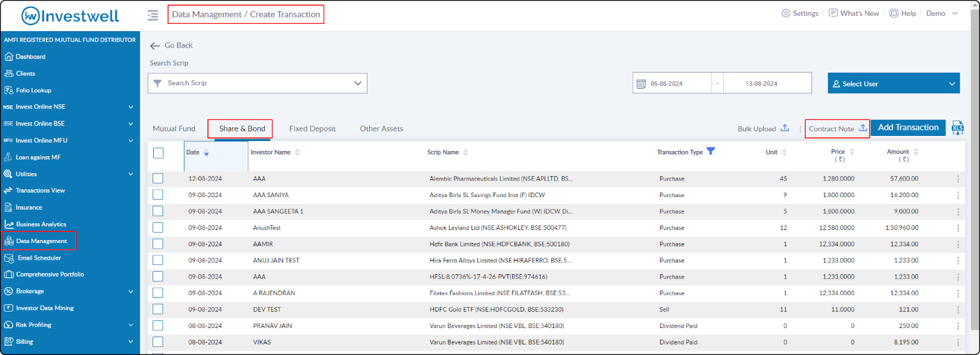Sort by Investor Name column arrows

tap(297, 152)
